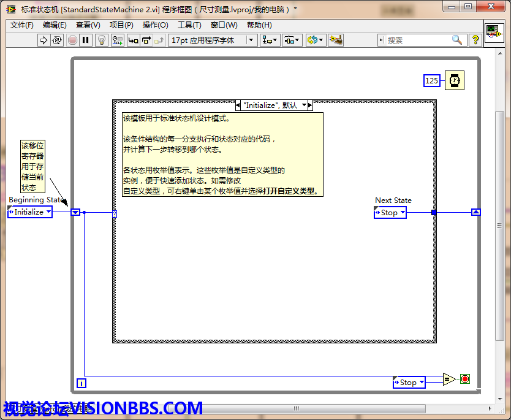The height and width of the screenshot is (420, 511).
Task: Select next case with right arrow
Action: click(310, 105)
